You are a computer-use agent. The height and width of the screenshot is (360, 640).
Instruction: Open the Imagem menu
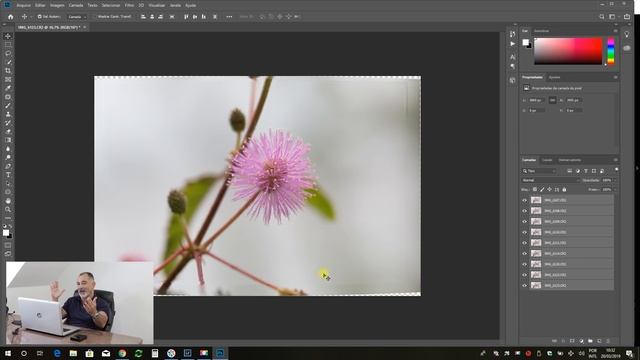(x=57, y=5)
